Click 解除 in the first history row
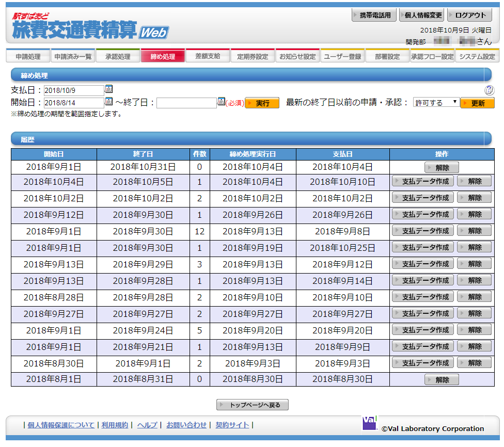 click(442, 168)
